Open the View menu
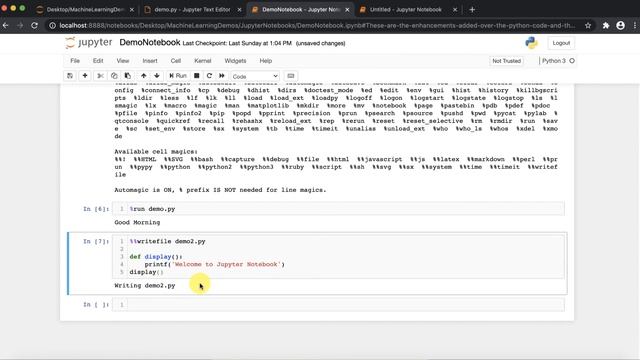This screenshot has width=640, height=360. 122,61
